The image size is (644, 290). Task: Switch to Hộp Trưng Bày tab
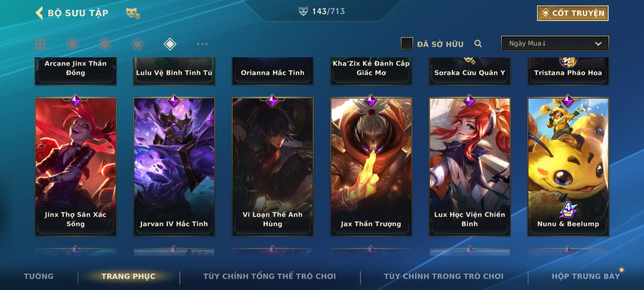tap(586, 276)
